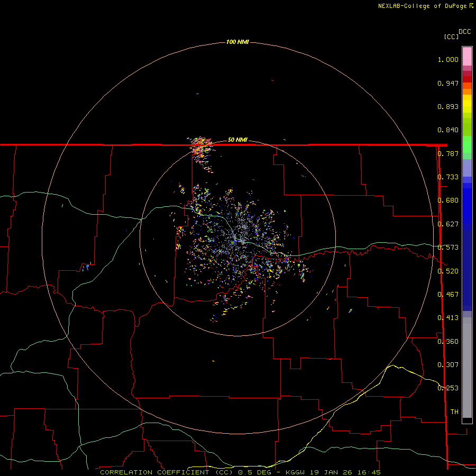Click the 100 NMI range ring label

coord(237,42)
